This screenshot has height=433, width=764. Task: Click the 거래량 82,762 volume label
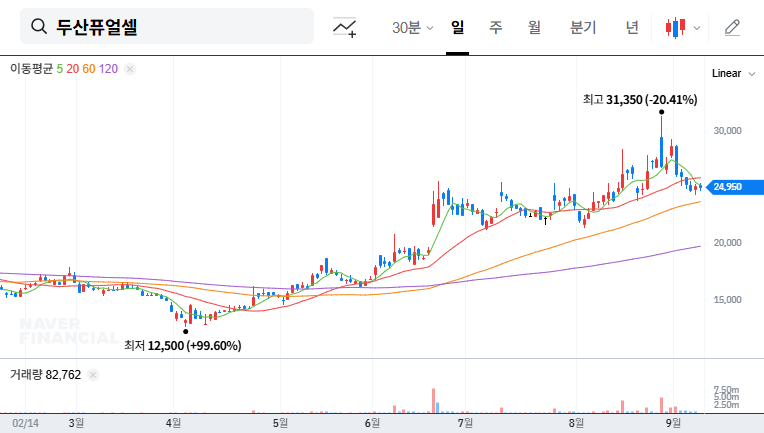(x=45, y=375)
